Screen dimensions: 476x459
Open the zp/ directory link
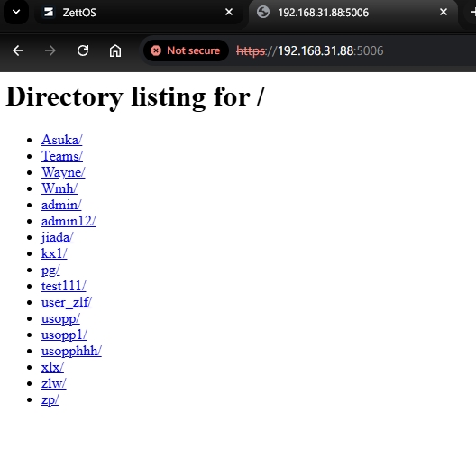click(50, 399)
